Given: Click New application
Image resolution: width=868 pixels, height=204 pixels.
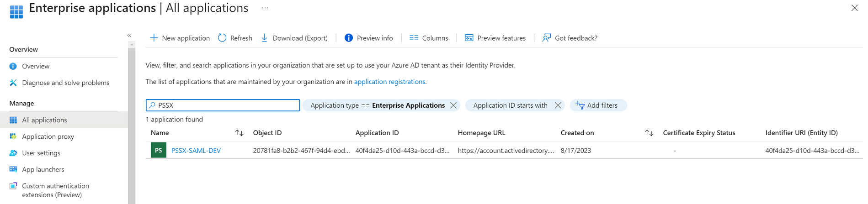Looking at the screenshot, I should point(180,38).
